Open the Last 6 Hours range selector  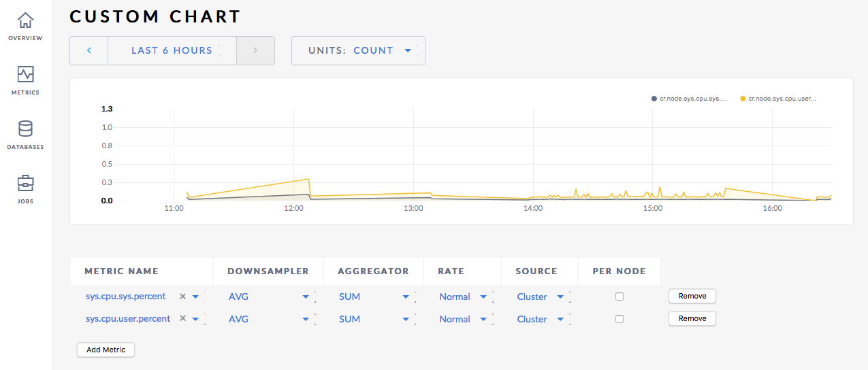pyautogui.click(x=172, y=50)
